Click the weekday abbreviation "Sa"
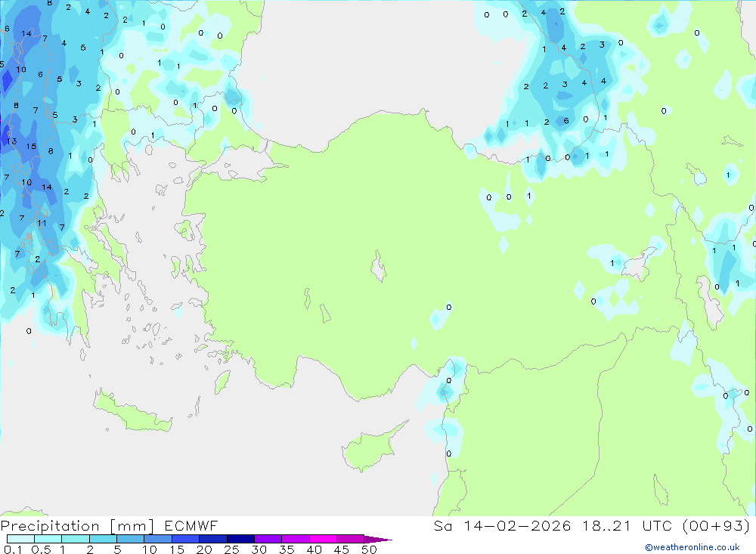756x554 pixels. pos(443,525)
